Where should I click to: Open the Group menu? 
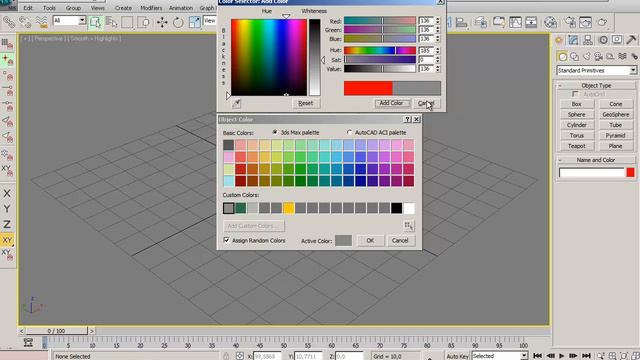(73, 8)
